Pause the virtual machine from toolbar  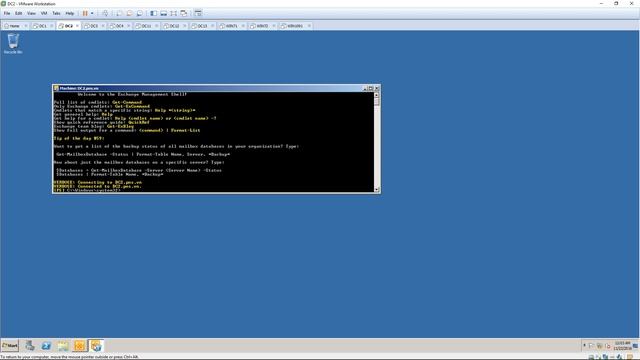(x=85, y=13)
